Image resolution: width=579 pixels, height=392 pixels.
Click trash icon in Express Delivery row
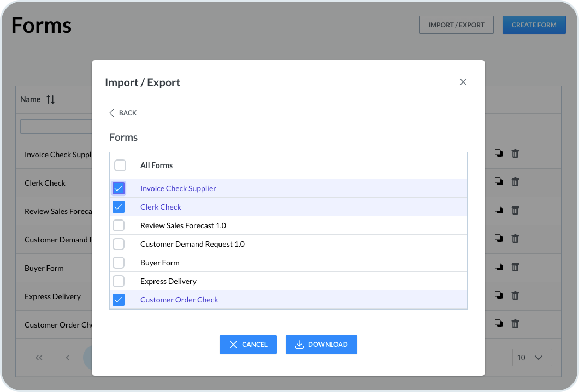pos(515,295)
